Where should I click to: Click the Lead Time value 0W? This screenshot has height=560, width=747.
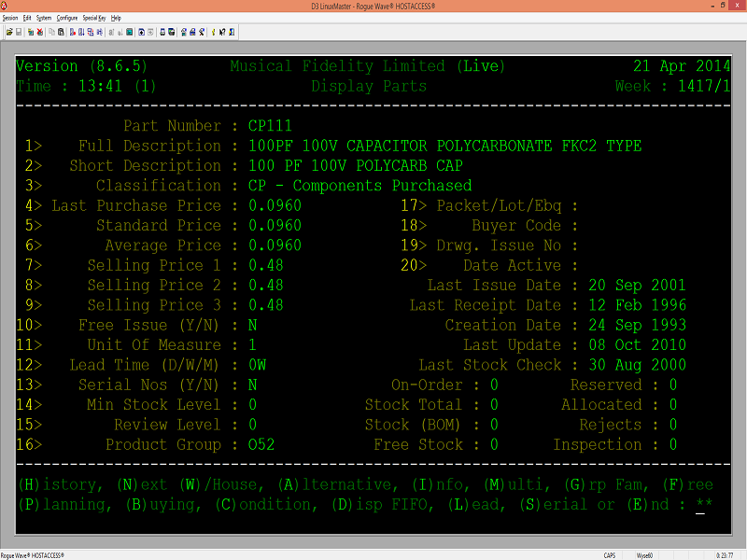258,365
